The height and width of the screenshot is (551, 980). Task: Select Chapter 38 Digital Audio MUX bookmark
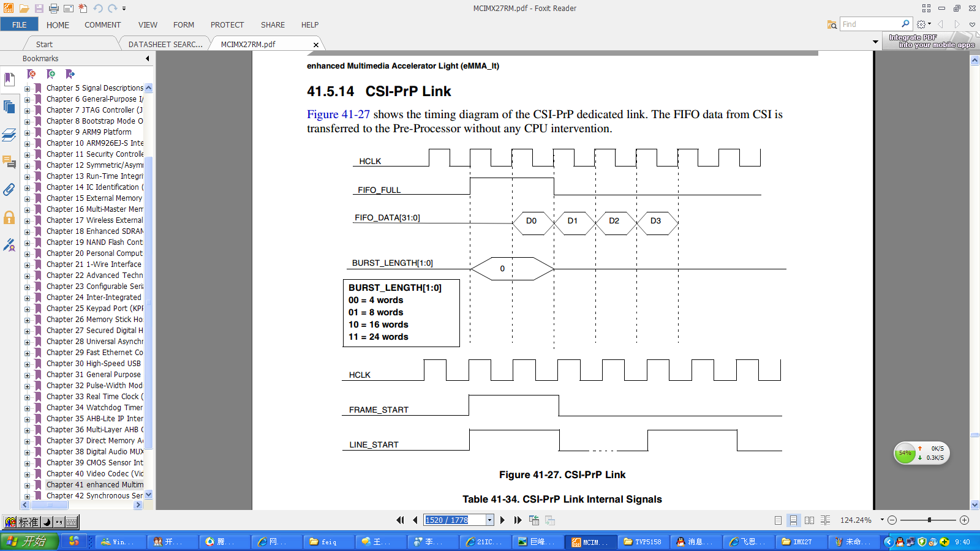coord(95,452)
